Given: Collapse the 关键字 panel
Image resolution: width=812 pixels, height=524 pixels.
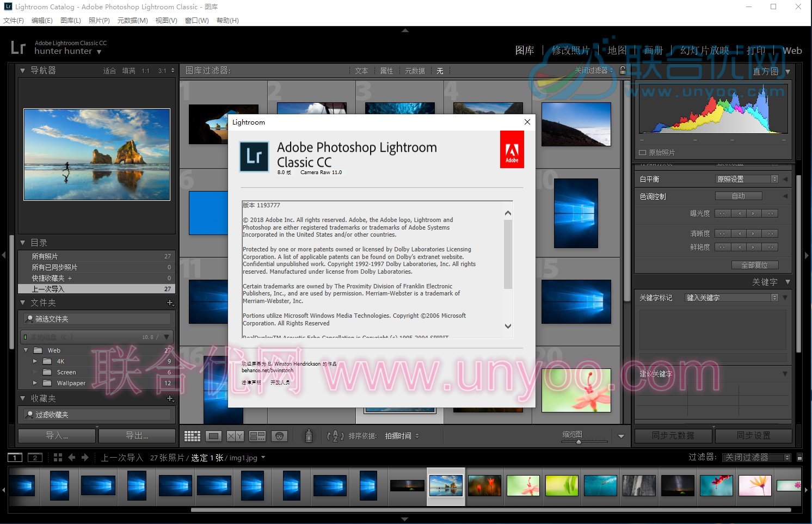Looking at the screenshot, I should tap(788, 282).
